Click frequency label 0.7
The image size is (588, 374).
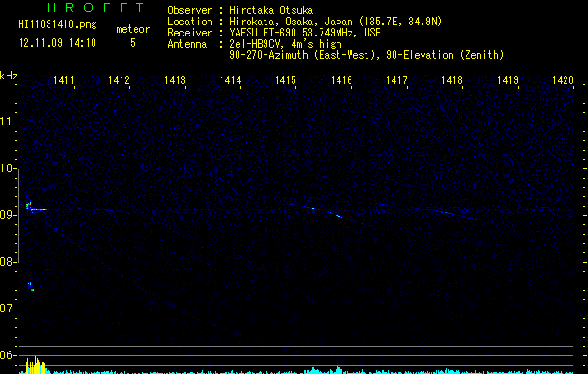tap(7, 309)
